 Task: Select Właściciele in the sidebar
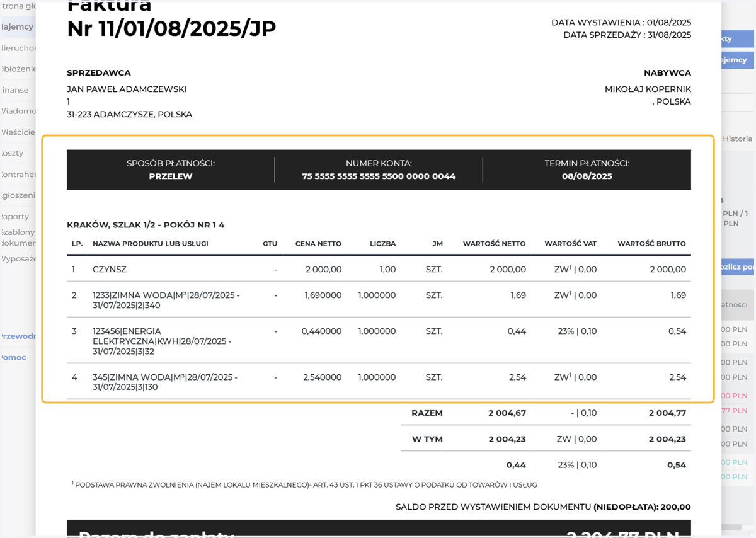tap(18, 132)
